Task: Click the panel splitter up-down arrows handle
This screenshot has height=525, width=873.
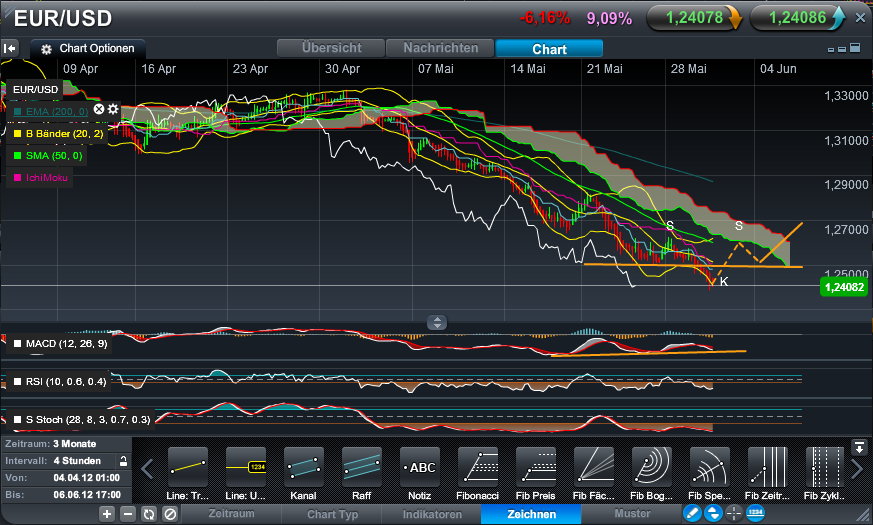Action: pyautogui.click(x=437, y=322)
